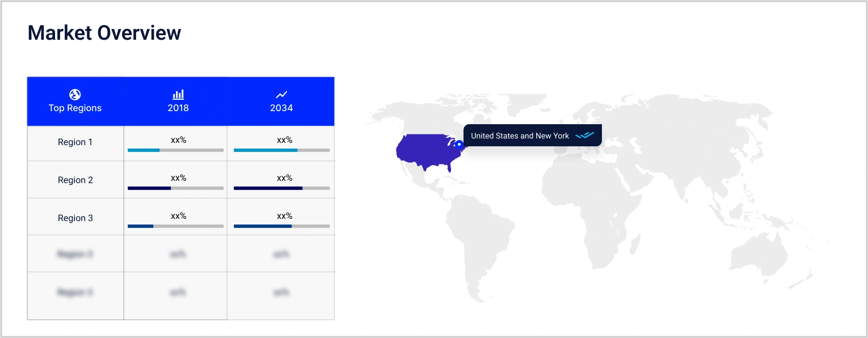Viewport: 868px width, 338px height.
Task: Select the Top Regions column header
Action: tap(75, 108)
